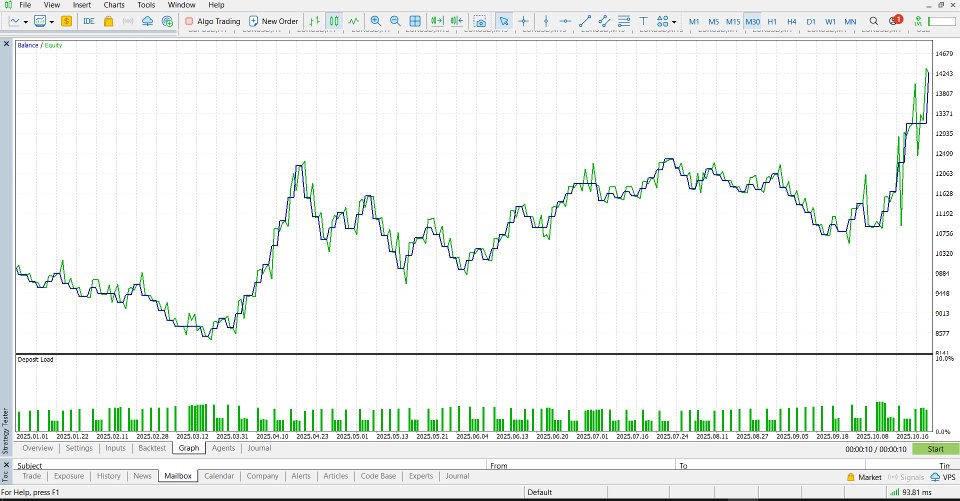This screenshot has width=960, height=501.
Task: Click the gold dollar-sign toolbar icon
Action: (x=66, y=21)
